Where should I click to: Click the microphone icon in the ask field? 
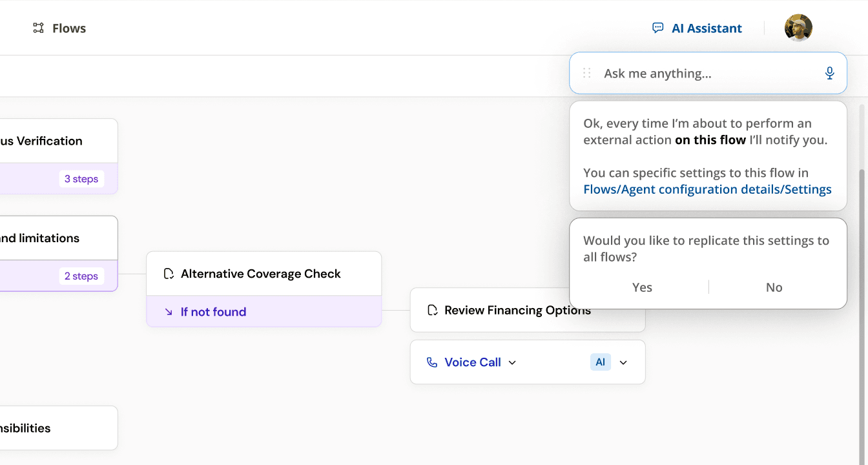[830, 74]
